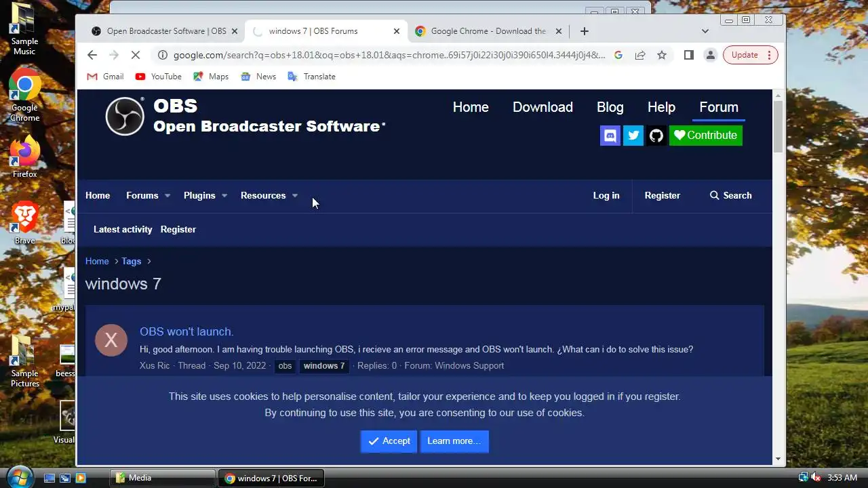868x488 pixels.
Task: Accept the cookies notice
Action: [389, 441]
